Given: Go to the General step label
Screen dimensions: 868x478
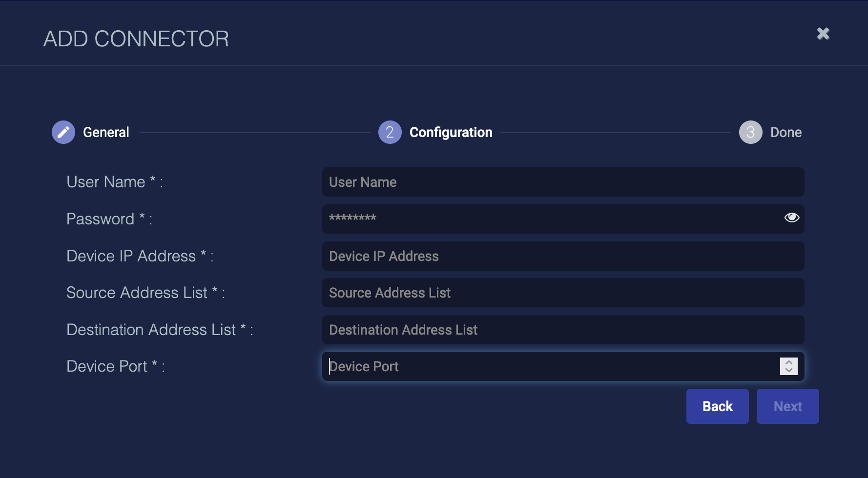Looking at the screenshot, I should click(106, 132).
